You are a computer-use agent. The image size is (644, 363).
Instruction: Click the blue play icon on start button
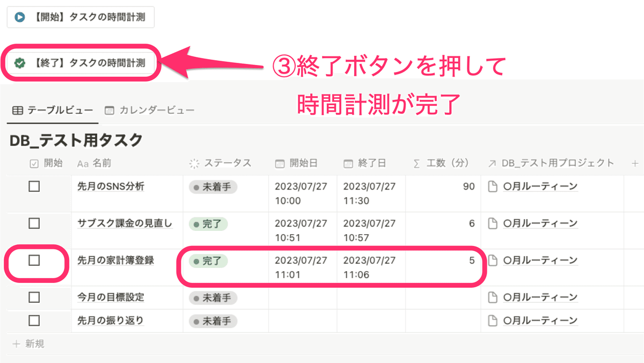click(20, 17)
